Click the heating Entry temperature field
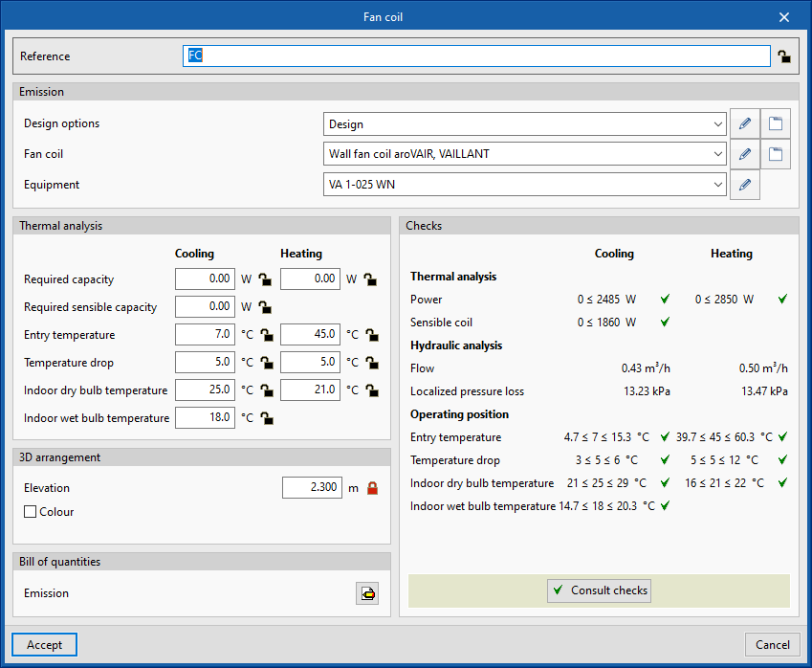This screenshot has height=668, width=812. (x=310, y=335)
